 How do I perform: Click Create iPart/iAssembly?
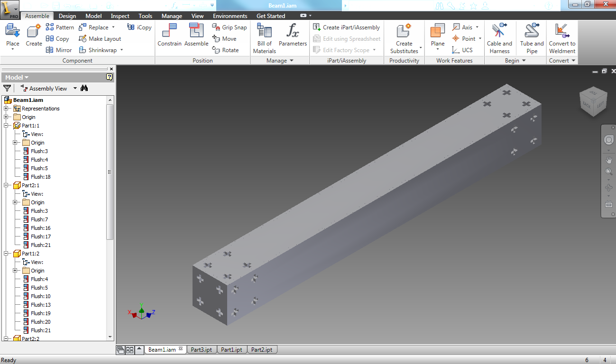tap(347, 27)
